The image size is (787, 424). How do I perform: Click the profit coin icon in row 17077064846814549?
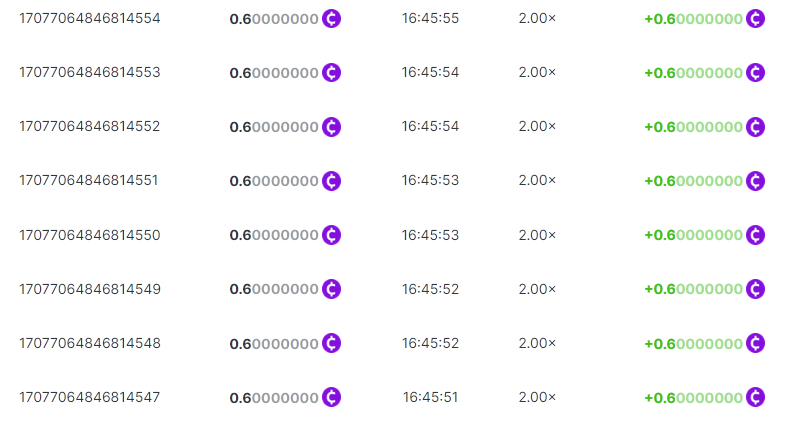point(756,289)
